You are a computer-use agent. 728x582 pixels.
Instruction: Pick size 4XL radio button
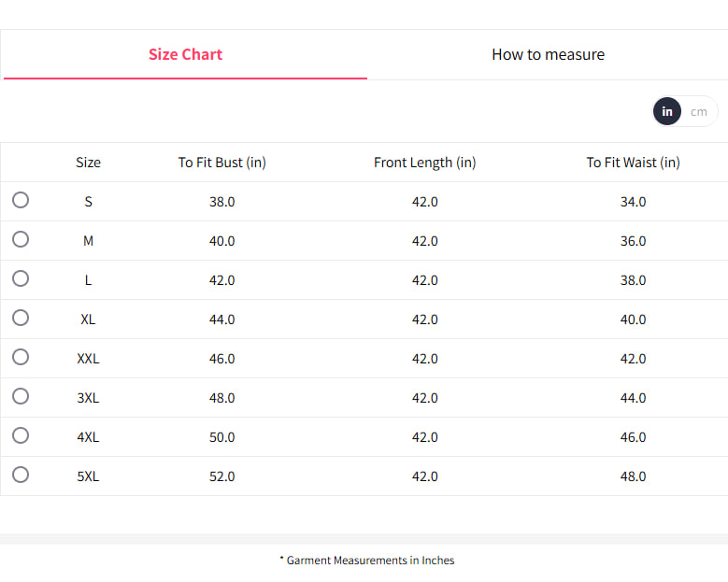coord(21,435)
